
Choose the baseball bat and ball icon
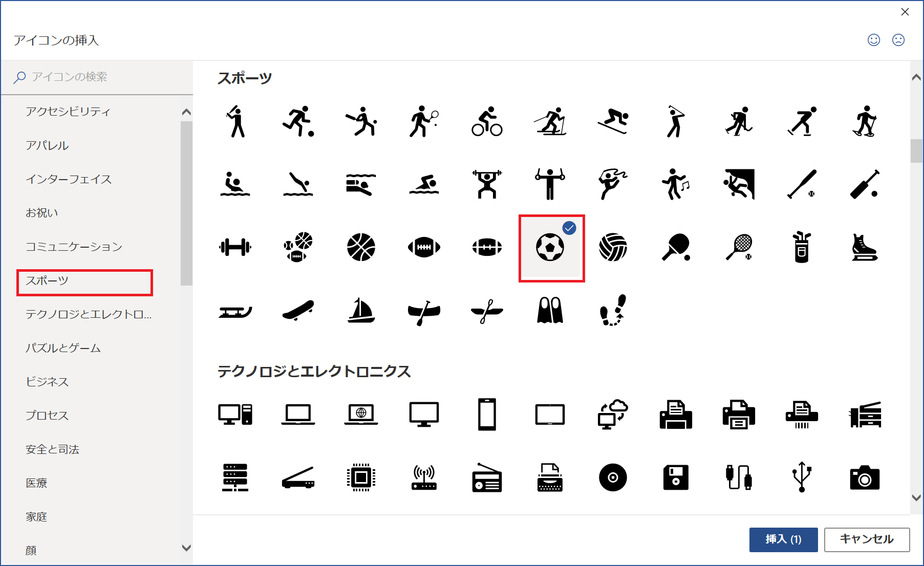click(802, 185)
